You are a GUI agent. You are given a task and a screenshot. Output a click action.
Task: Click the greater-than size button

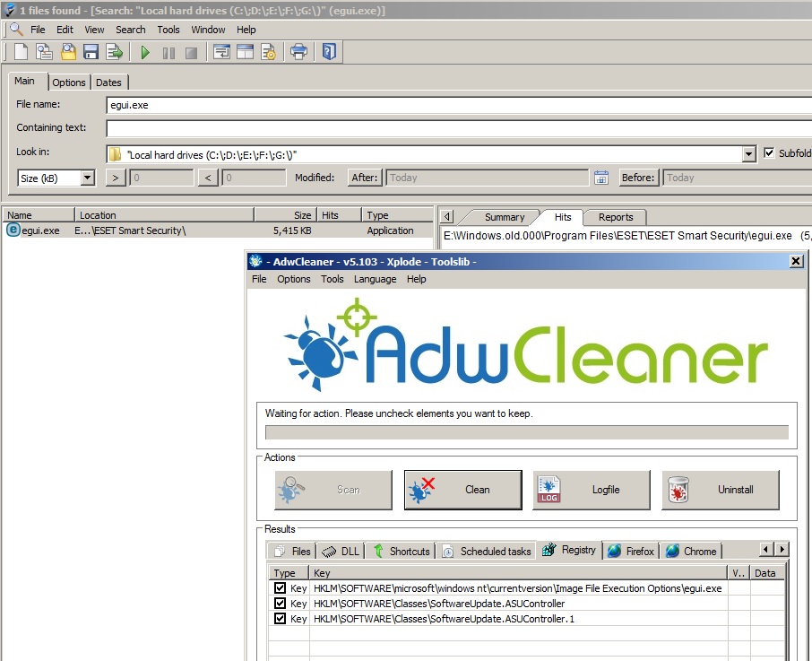(x=116, y=178)
